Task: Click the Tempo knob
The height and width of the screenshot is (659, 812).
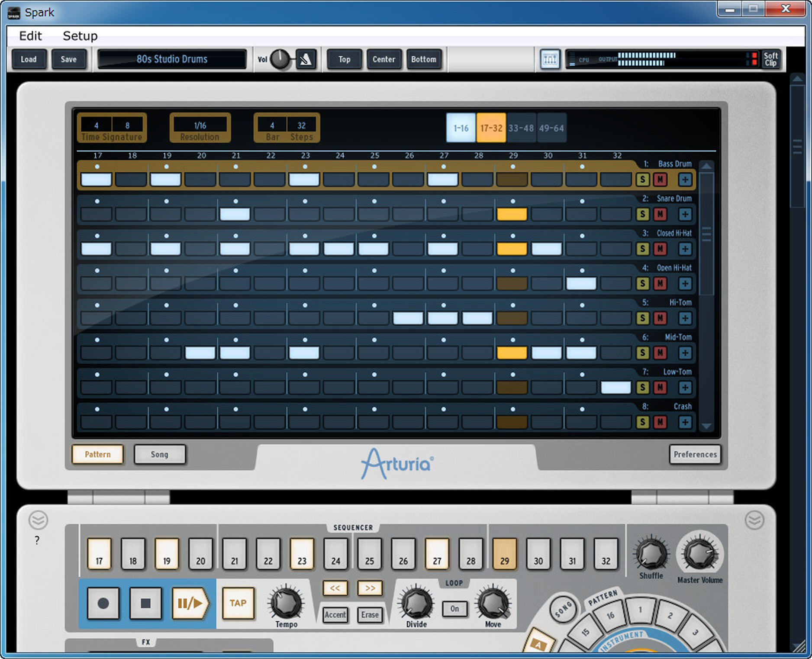Action: pyautogui.click(x=286, y=603)
